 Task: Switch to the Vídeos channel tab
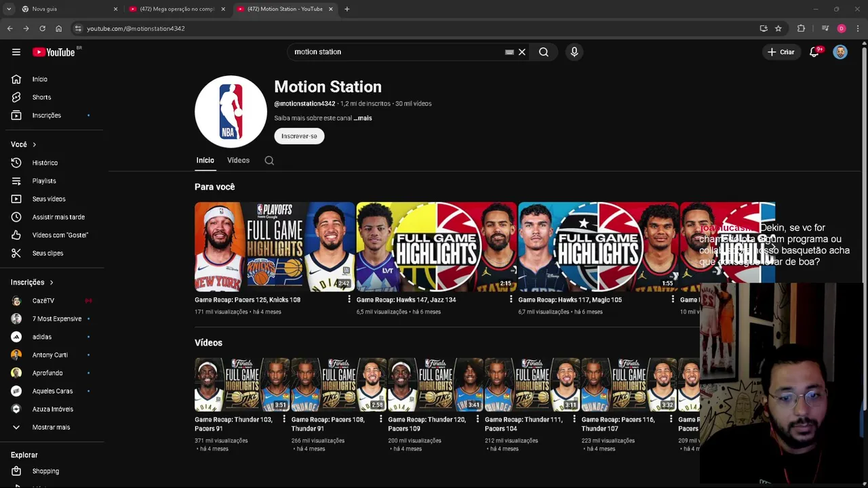click(238, 161)
